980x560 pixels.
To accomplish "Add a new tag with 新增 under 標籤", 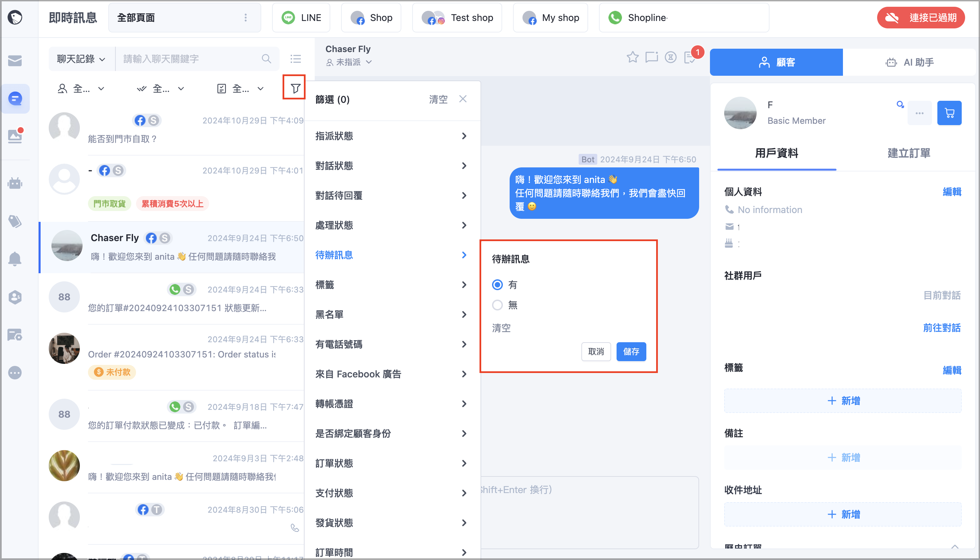I will (x=842, y=401).
